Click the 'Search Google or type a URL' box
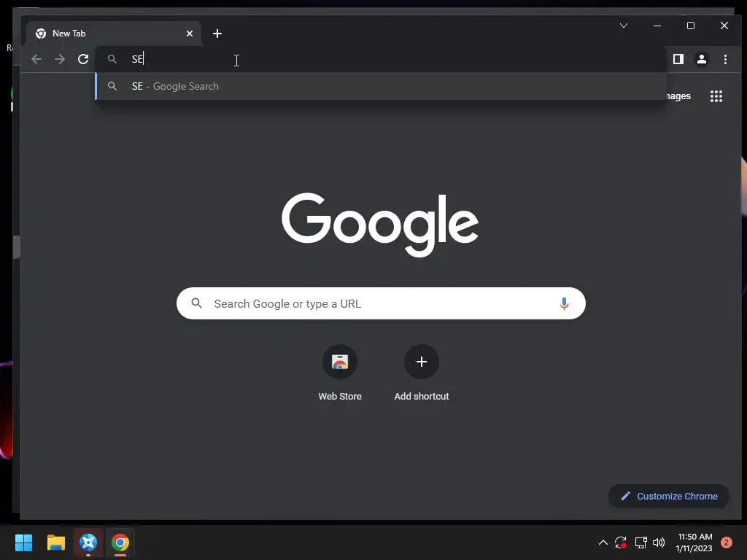Screen dimensions: 747x560 (381, 303)
